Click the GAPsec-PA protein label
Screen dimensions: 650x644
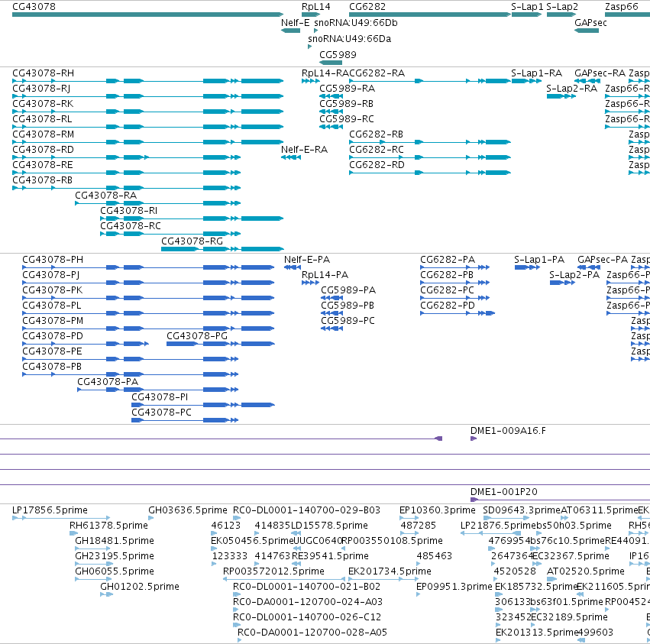click(x=603, y=260)
